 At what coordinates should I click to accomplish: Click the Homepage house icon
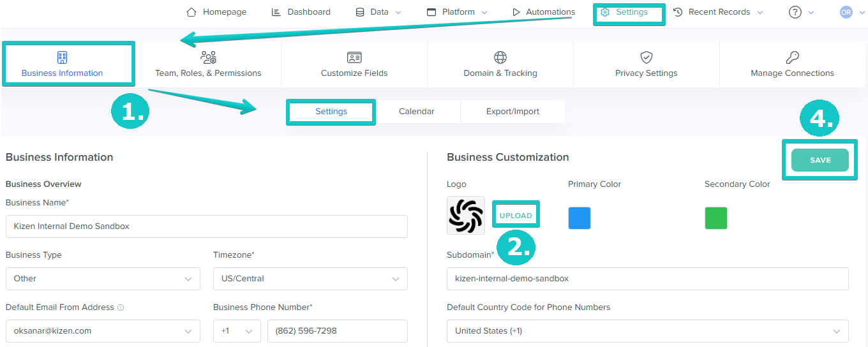point(191,12)
